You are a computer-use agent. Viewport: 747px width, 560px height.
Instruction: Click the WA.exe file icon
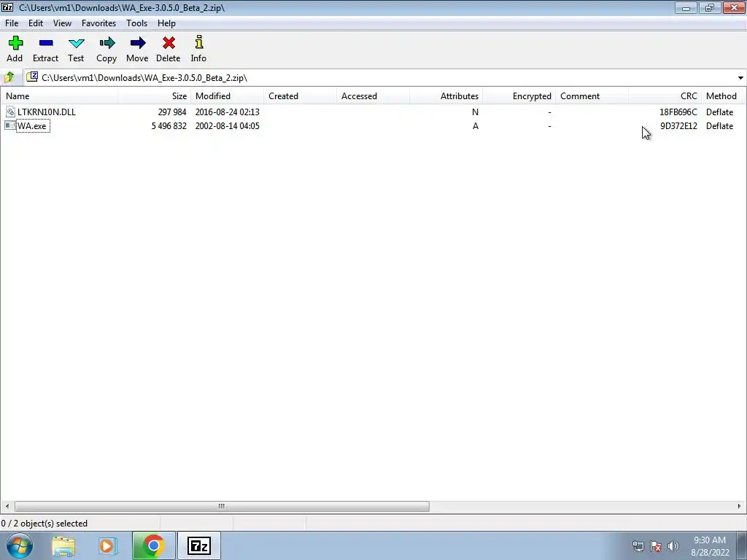click(10, 125)
